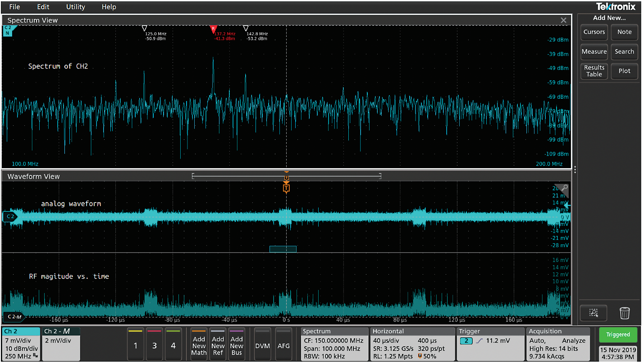Screen dimensions: 644x363
Task: Enable channel 3
Action: [x=154, y=345]
